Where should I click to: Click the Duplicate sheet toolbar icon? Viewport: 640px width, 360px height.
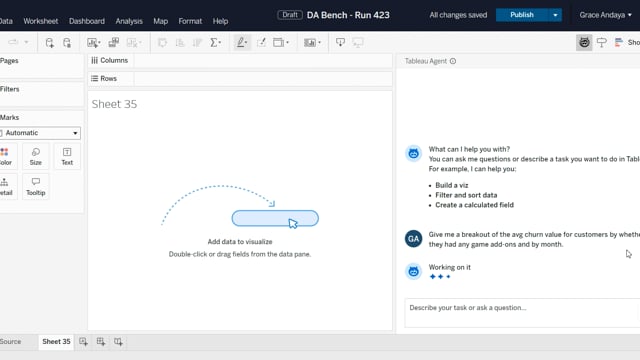113,42
